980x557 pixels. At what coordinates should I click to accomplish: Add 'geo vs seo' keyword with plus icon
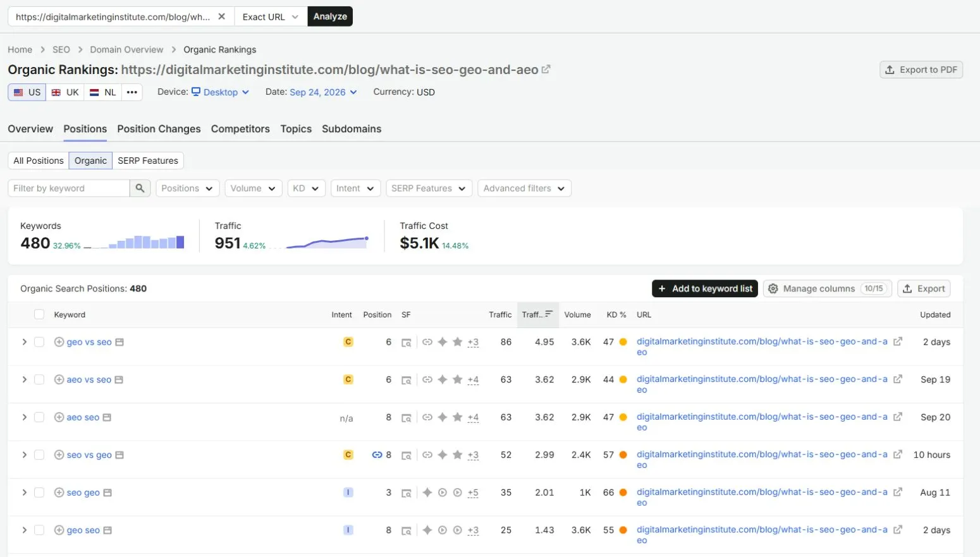click(59, 342)
